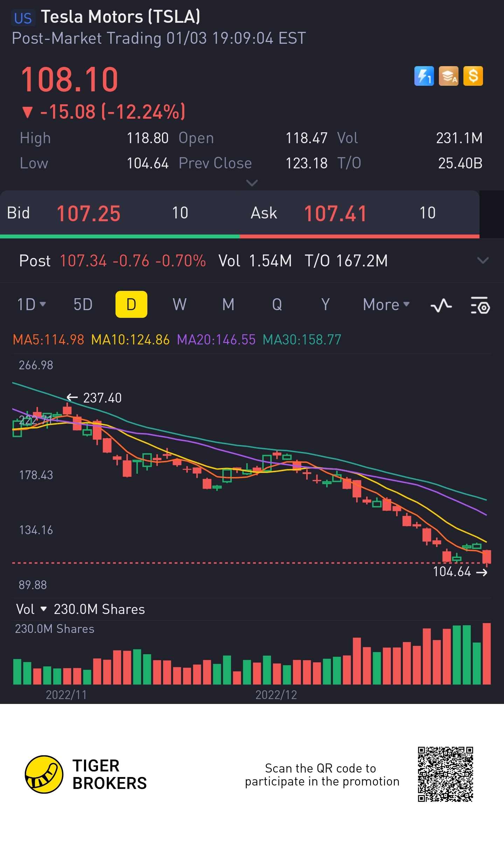Open the More timeframes dropdown

(386, 305)
